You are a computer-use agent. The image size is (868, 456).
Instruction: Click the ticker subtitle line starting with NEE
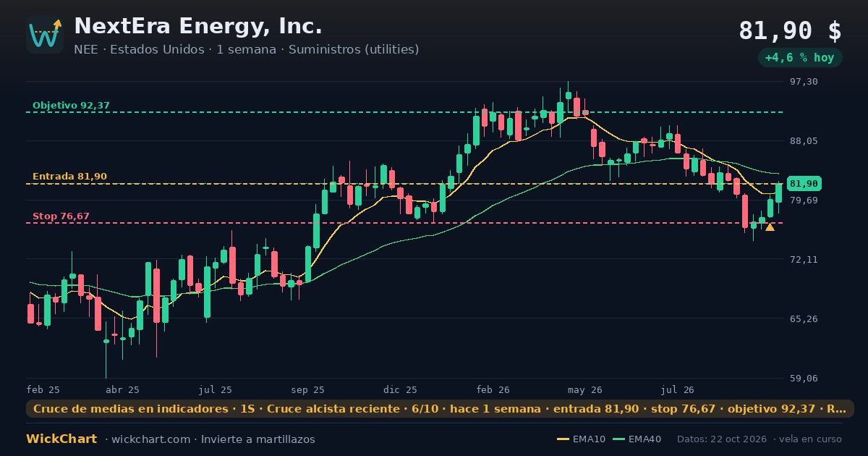246,49
